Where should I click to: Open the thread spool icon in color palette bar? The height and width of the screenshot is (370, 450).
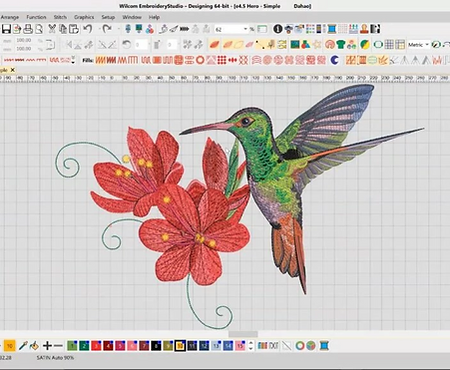tap(324, 346)
